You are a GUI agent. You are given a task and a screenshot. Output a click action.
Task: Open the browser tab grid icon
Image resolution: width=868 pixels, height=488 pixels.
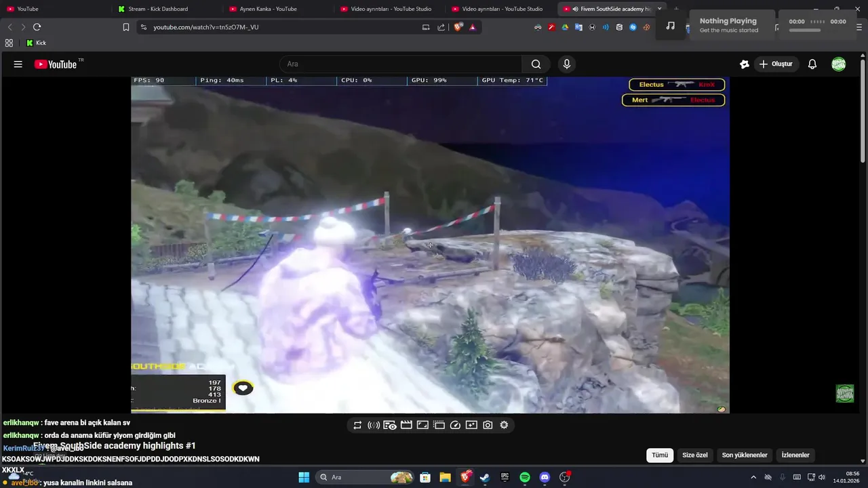[x=9, y=43]
